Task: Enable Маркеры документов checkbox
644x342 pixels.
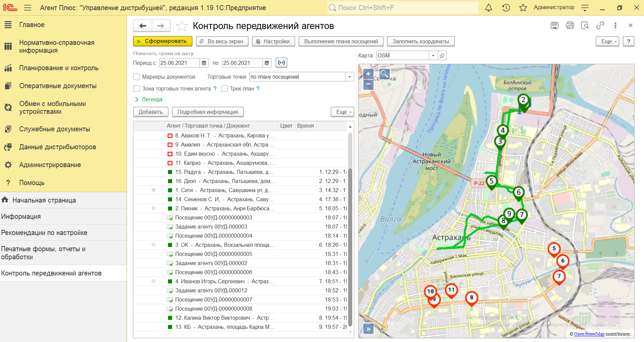Action: 137,77
